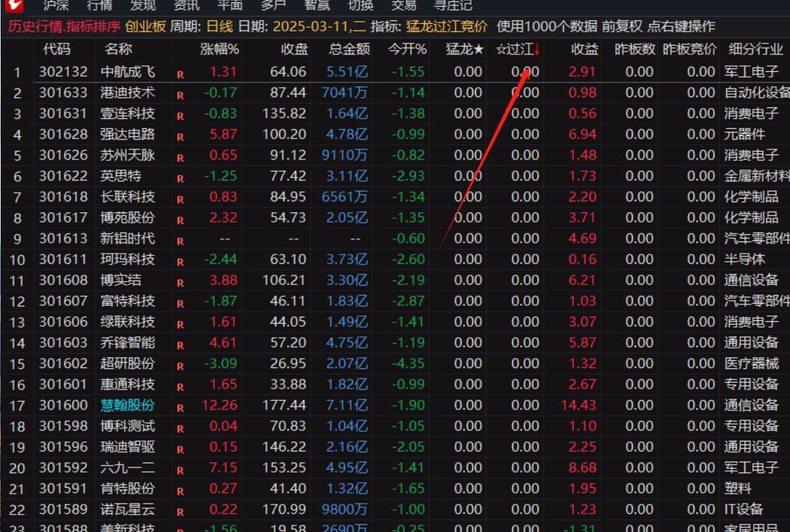Click the R marker beside 新铝时代
The width and height of the screenshot is (790, 532).
tap(180, 240)
